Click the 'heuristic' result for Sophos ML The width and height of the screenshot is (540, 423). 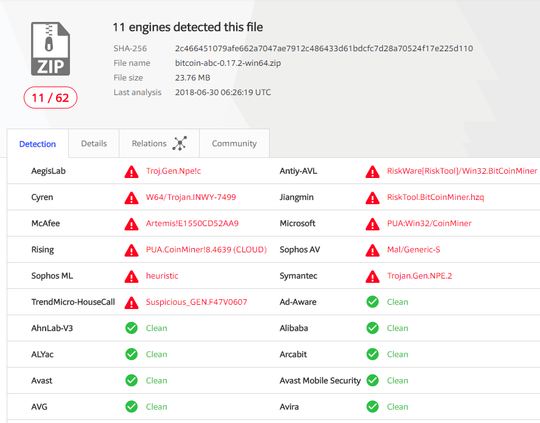(162, 276)
